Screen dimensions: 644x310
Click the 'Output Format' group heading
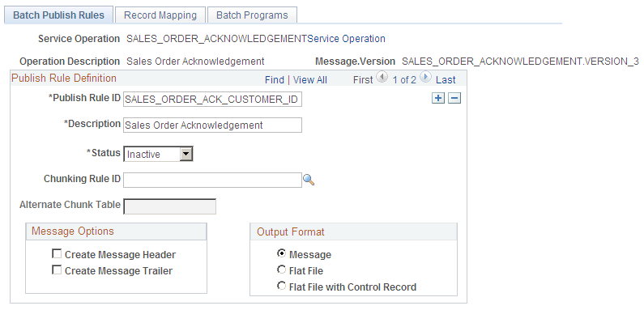point(291,232)
